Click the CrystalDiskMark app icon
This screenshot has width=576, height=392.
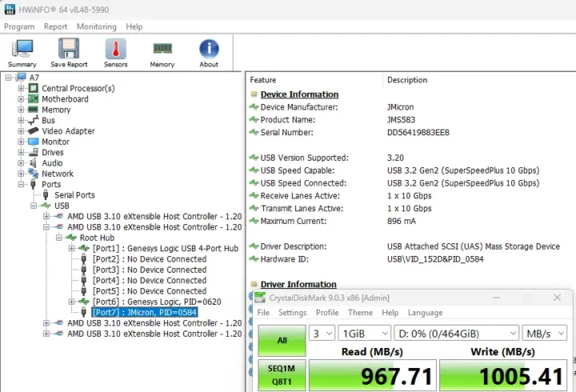(260, 298)
